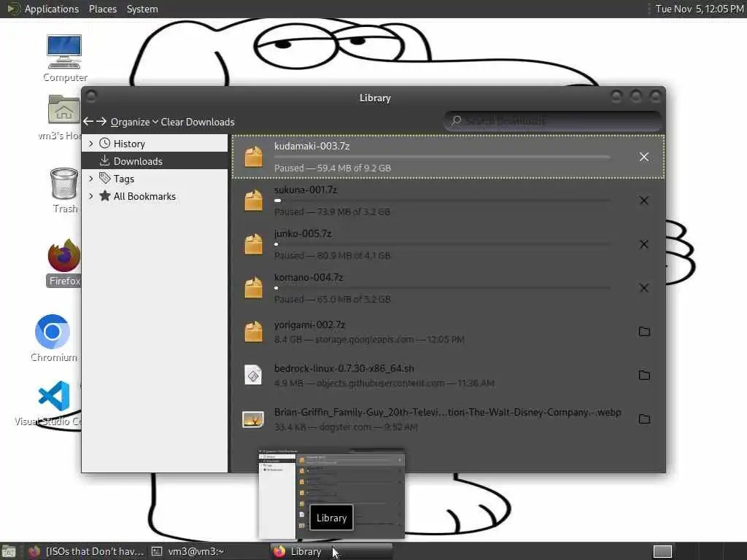The height and width of the screenshot is (560, 747).
Task: Open the System menu
Action: coord(142,9)
